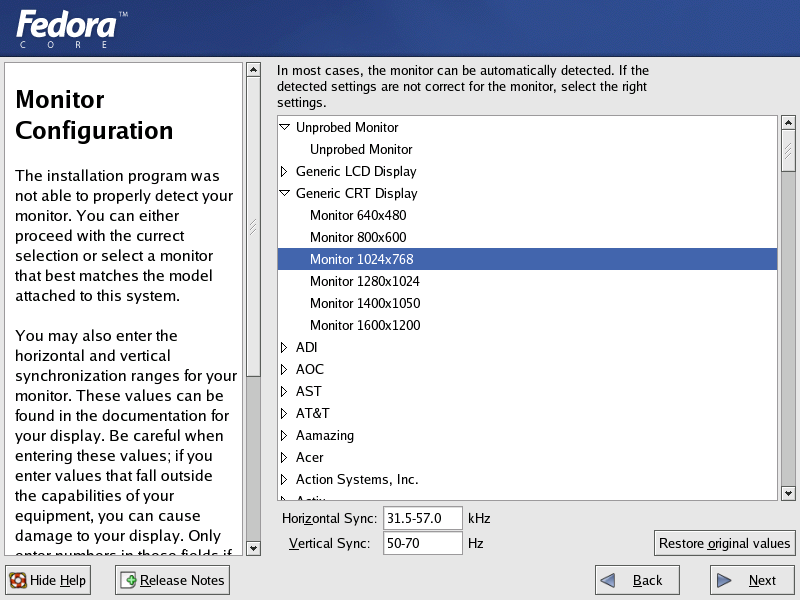Click the Fedora Core logo
Screen dimensions: 800x600
tap(71, 29)
